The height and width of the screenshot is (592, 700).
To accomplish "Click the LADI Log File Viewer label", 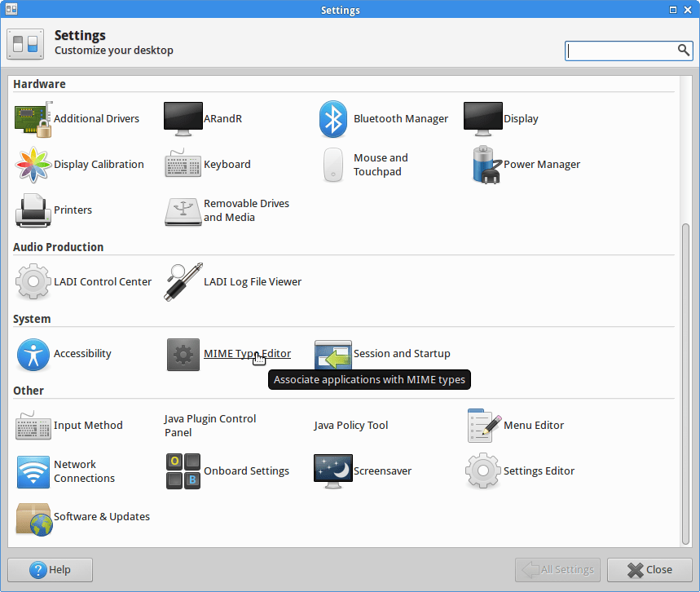I will [253, 282].
